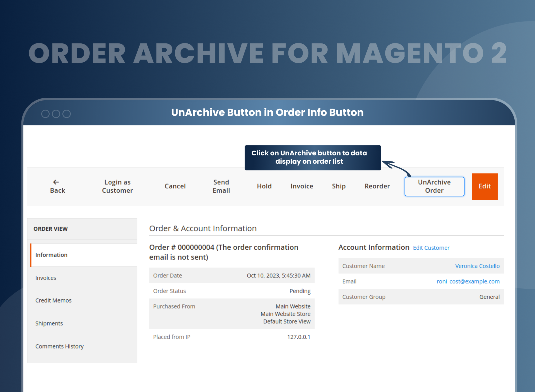Screen dimensions: 535x392
Task: Click the Order Date value Oct 10, 2023
Action: [x=279, y=275]
